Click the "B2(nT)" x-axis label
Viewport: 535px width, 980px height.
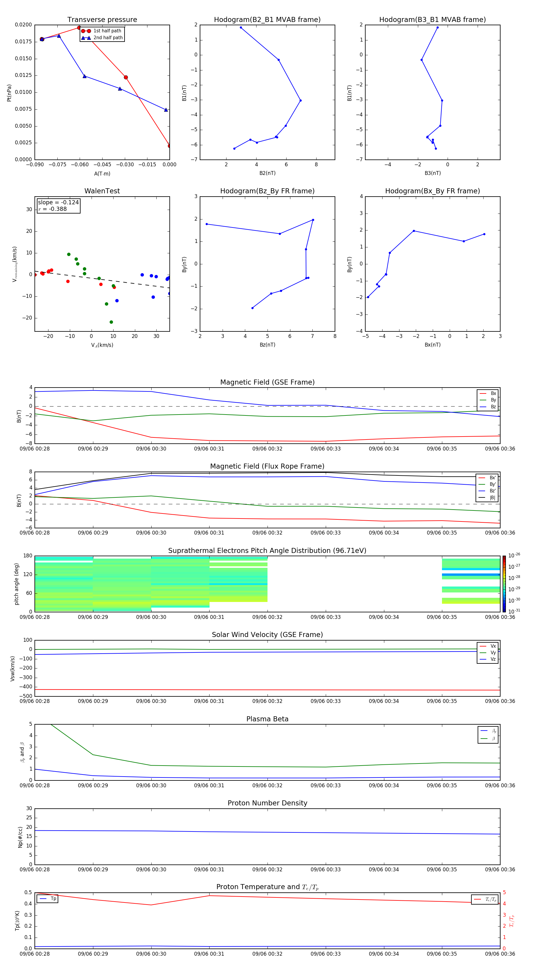267,173
